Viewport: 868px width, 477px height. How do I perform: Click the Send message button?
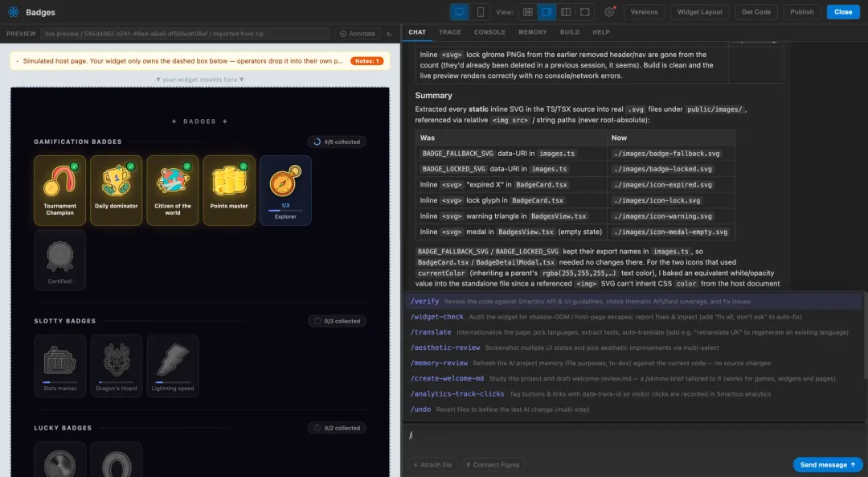point(828,465)
